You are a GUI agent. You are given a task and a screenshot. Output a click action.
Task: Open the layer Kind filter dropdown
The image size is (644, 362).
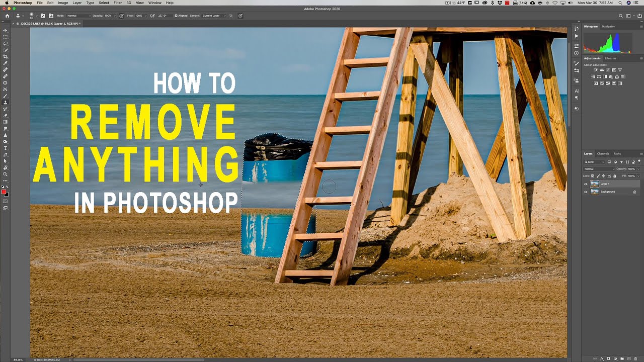pyautogui.click(x=594, y=162)
